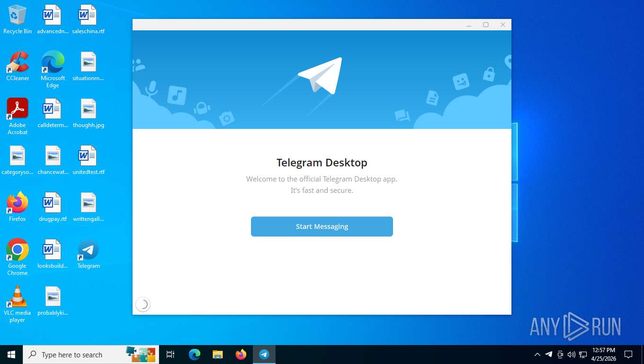This screenshot has height=364, width=644.
Task: Select the looksbuild... Word document icon
Action: pos(53,255)
